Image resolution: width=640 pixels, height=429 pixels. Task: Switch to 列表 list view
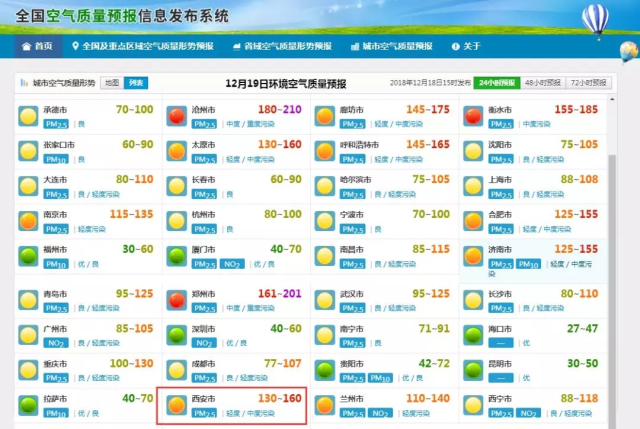[135, 83]
